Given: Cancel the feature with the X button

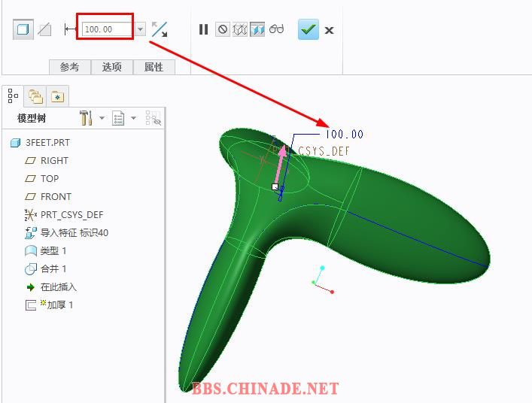Looking at the screenshot, I should coord(329,31).
